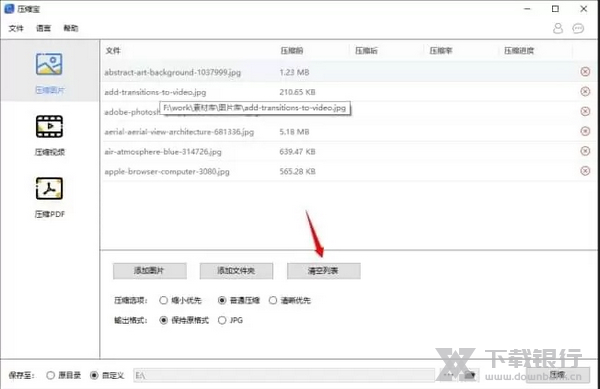600x389 pixels.
Task: Click the 639.47 KB size value
Action: point(297,151)
